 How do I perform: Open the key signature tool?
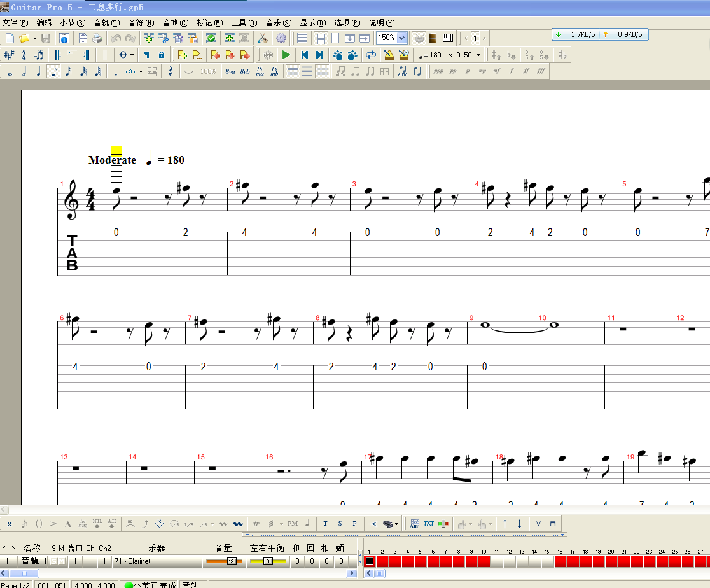coord(9,55)
